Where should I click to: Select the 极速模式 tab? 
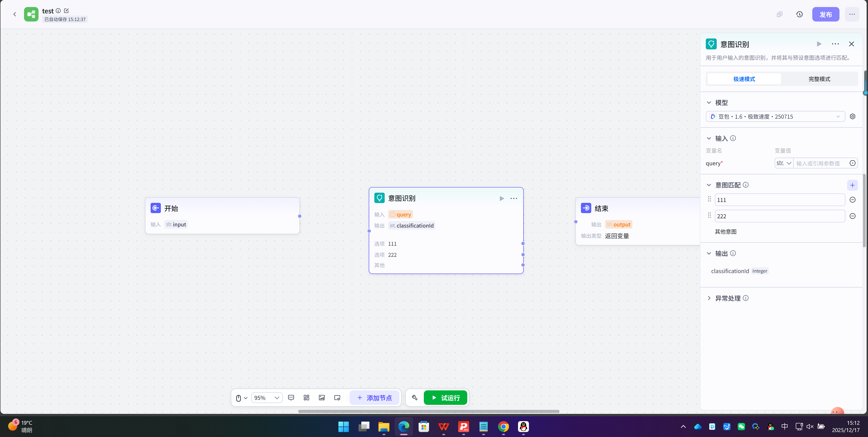[744, 79]
